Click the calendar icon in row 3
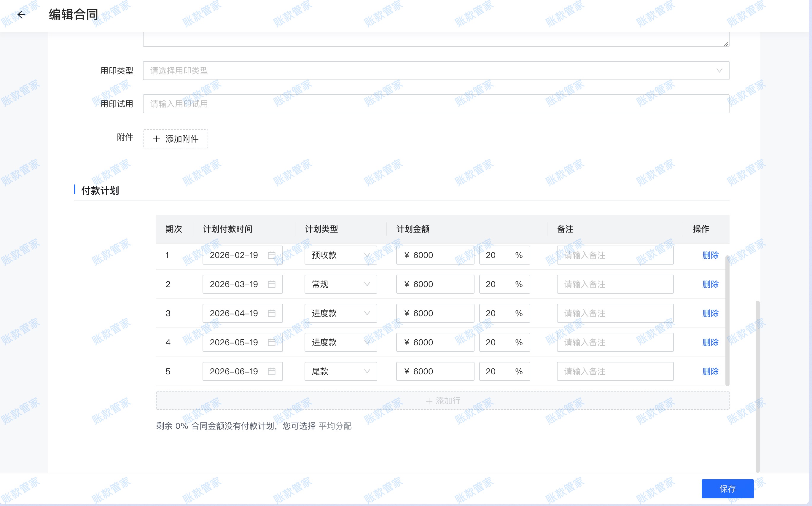Screen dimensions: 812x506 click(272, 313)
